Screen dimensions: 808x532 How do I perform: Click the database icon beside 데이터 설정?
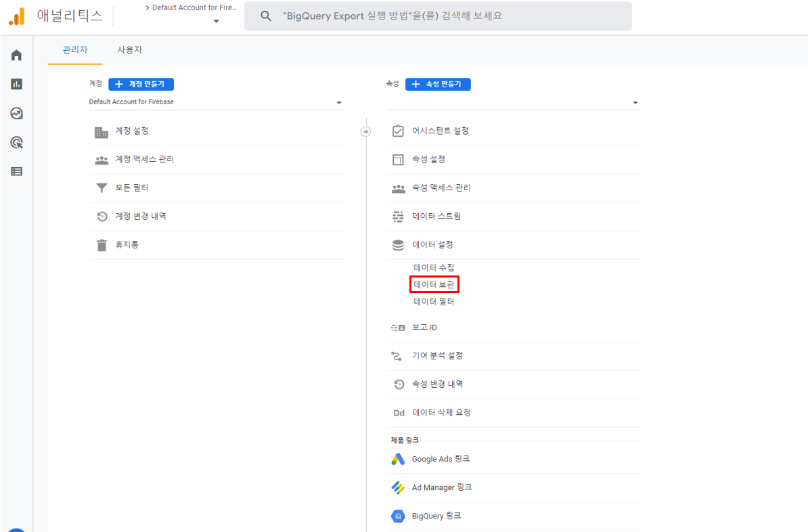[398, 245]
